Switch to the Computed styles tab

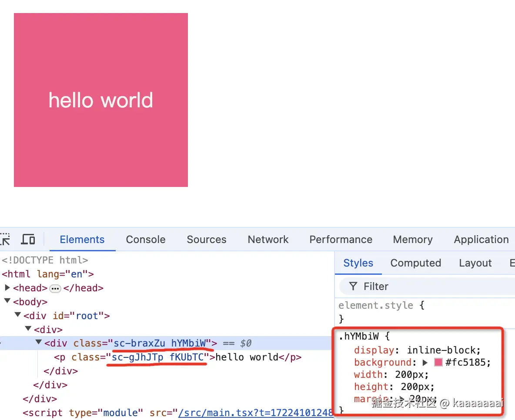pos(415,263)
